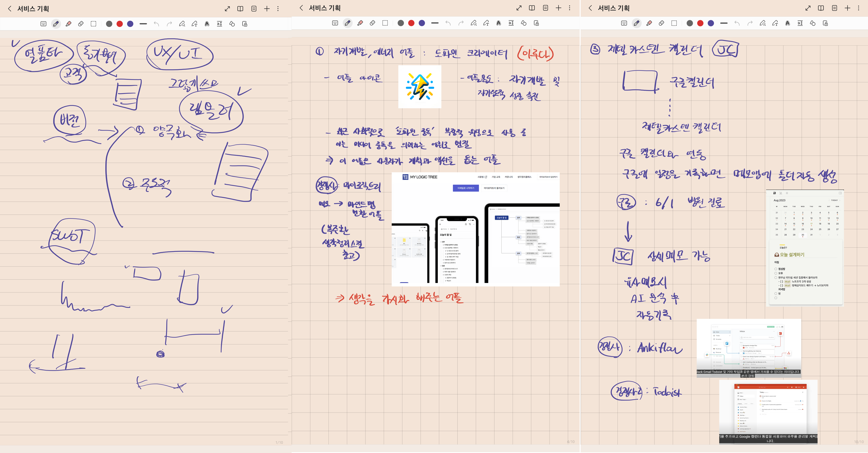Open three-dot more options in left pane
The width and height of the screenshot is (868, 453).
pos(278,9)
